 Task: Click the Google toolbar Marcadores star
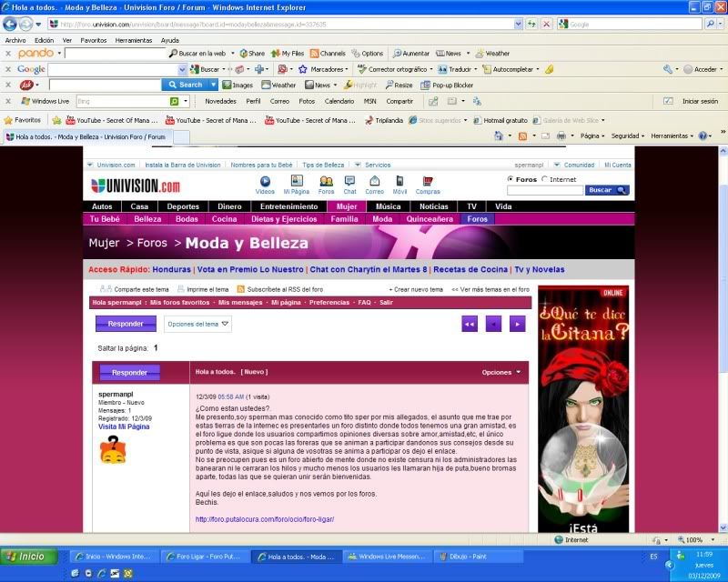pyautogui.click(x=303, y=69)
